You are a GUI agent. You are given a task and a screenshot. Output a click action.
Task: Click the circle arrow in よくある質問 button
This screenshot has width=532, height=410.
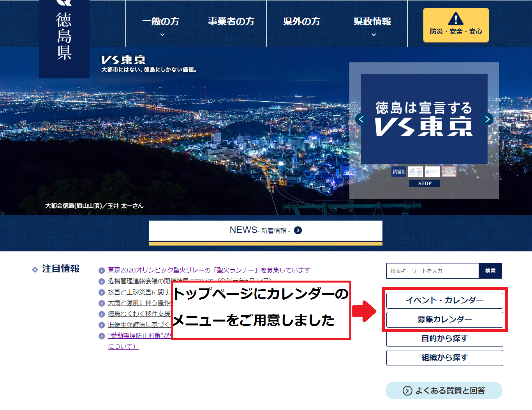[x=407, y=391]
